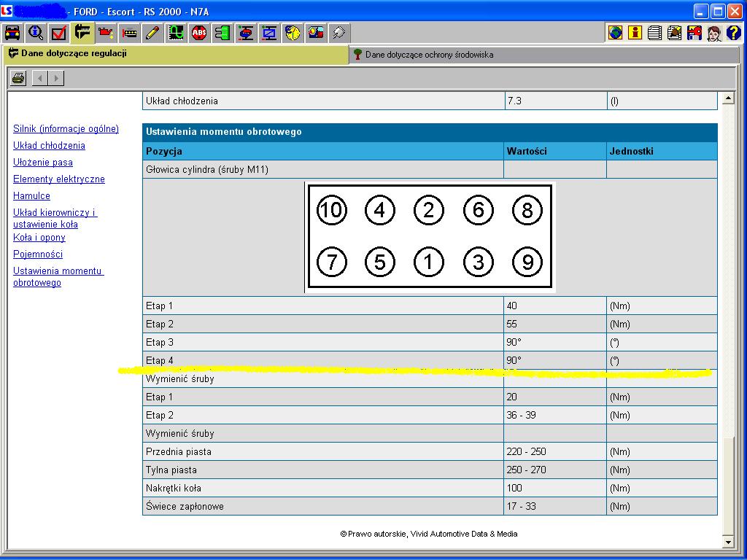Select the oil can lubricants icon
Screen dimensions: 747x560
[106, 32]
